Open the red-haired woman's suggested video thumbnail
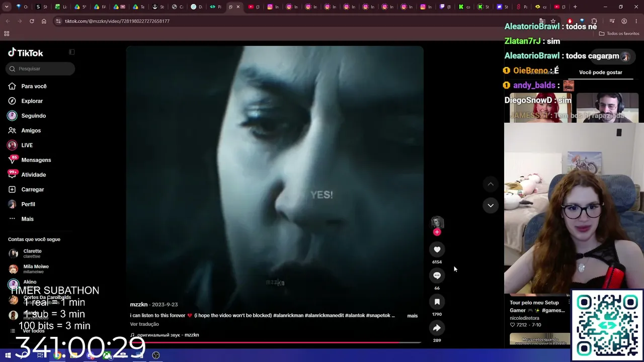The image size is (644, 362). click(540, 107)
